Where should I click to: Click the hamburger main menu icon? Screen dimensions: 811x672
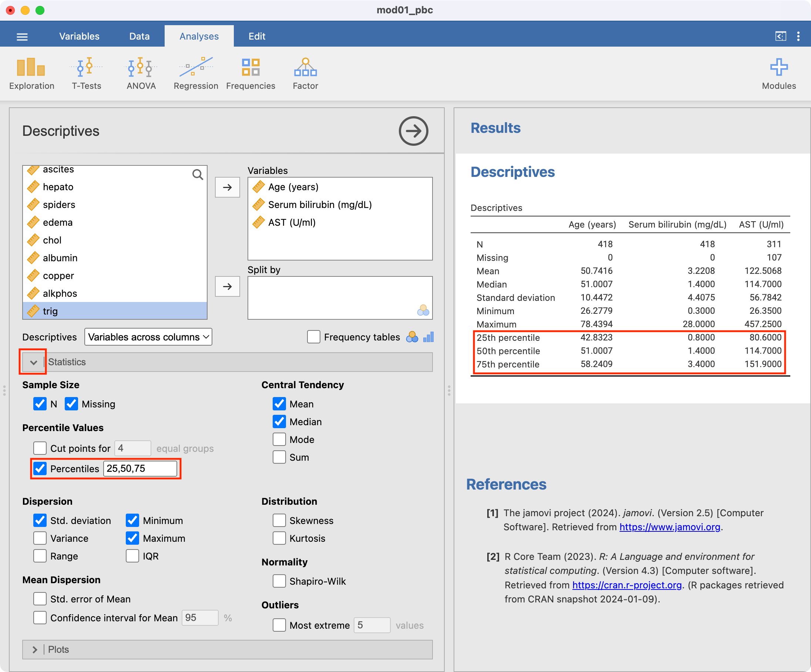[x=22, y=37]
